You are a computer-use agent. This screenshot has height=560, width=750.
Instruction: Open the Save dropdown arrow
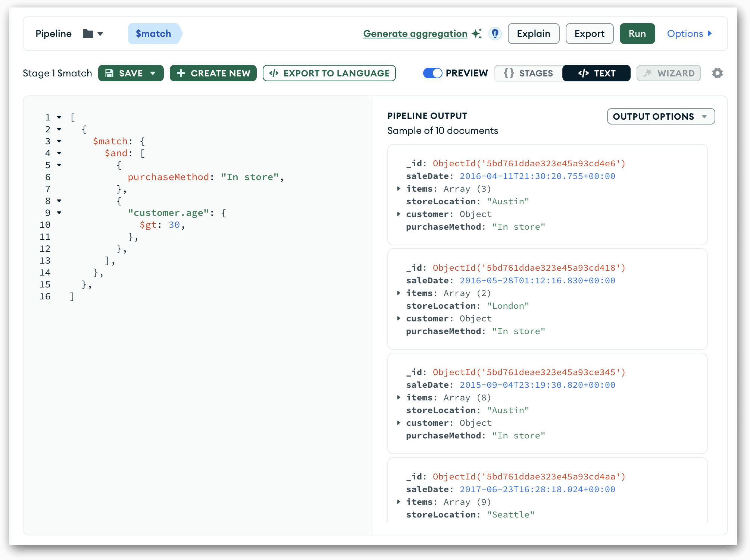pyautogui.click(x=153, y=73)
